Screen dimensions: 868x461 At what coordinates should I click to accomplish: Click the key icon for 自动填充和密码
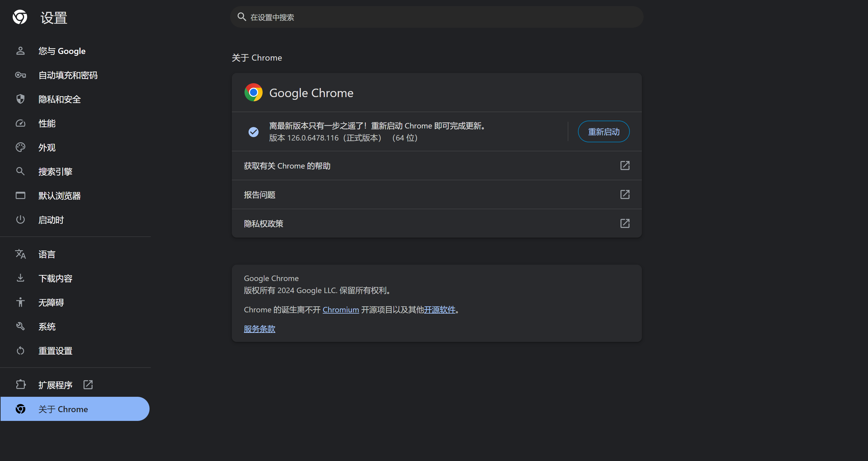tap(21, 75)
